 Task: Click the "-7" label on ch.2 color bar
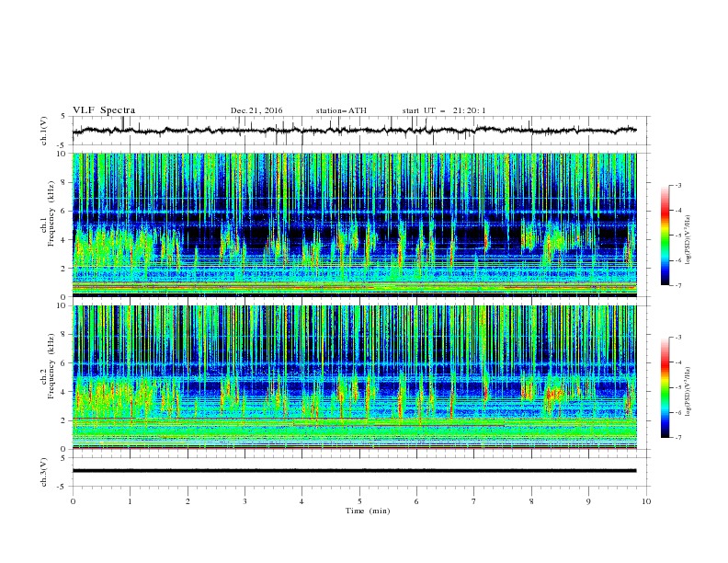point(677,438)
